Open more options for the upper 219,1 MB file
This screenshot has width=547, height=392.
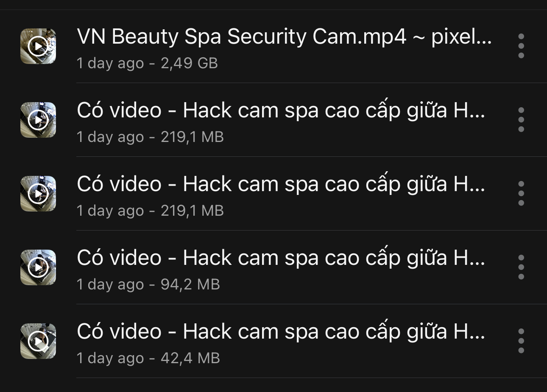(x=521, y=120)
